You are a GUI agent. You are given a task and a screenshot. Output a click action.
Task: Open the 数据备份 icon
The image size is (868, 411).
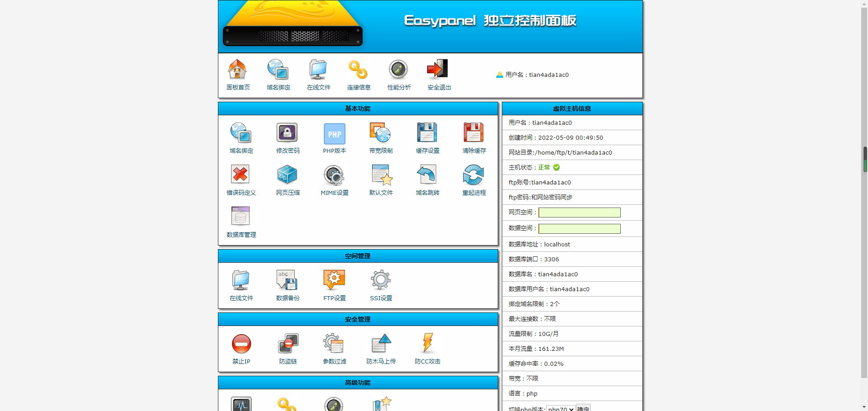coord(288,280)
